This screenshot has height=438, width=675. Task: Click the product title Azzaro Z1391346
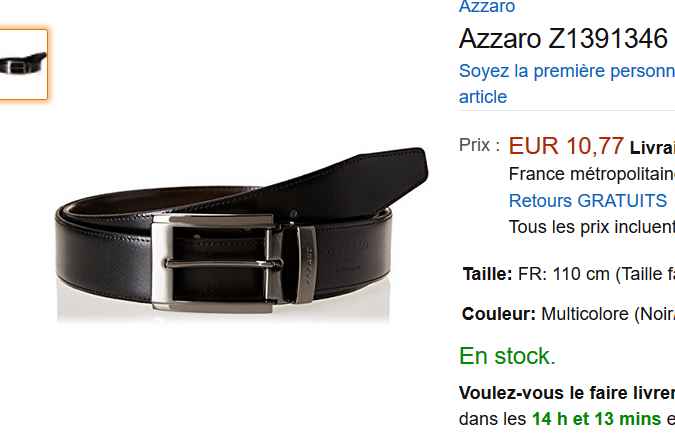(564, 39)
